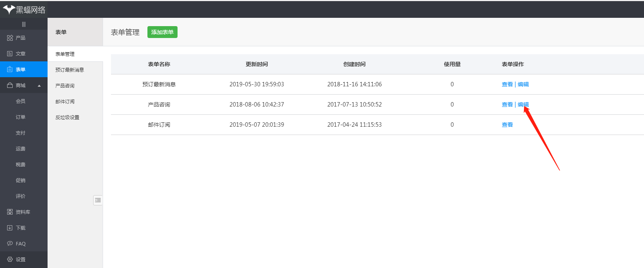644x268 pixels.
Task: Collapse the secondary panel with indent button
Action: coord(98,200)
